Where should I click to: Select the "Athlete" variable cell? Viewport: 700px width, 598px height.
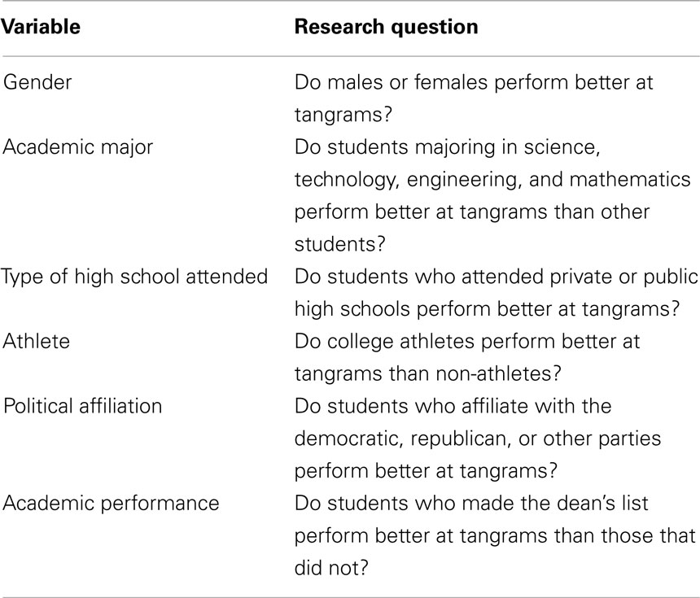pos(37,342)
